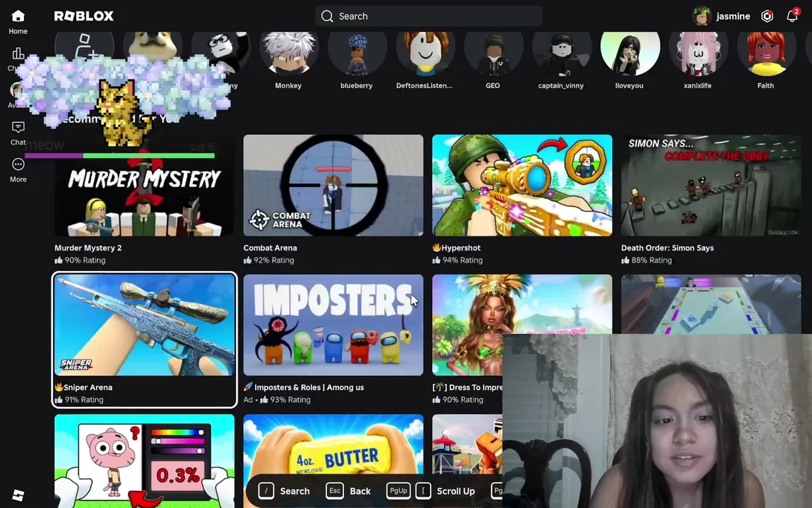Click the Back label in bottom bar
The height and width of the screenshot is (508, 812).
point(360,491)
